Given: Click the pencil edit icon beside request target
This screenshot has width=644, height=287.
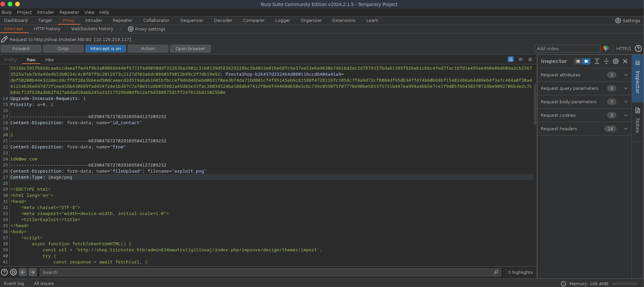Looking at the screenshot, I should point(4,39).
